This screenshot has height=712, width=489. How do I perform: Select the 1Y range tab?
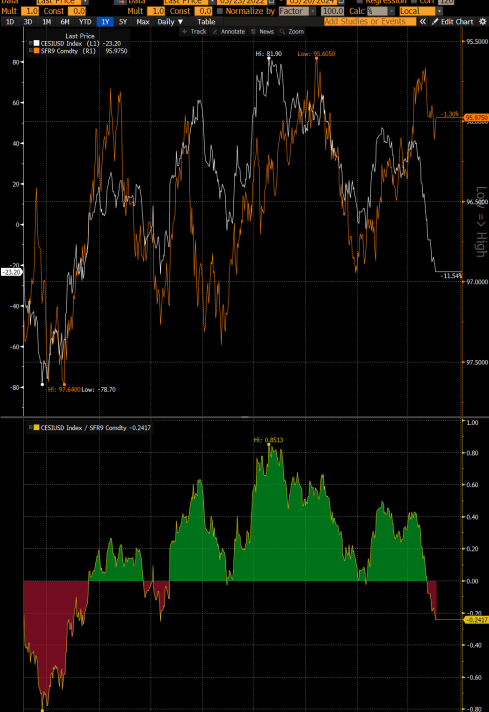click(105, 21)
